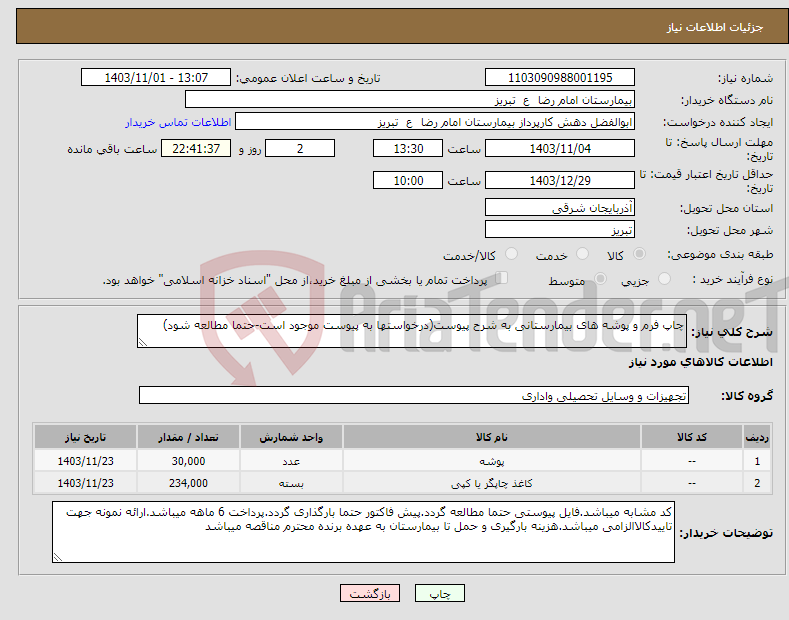789x620 pixels.
Task: Click the بازگشت (back) button
Action: pos(370,594)
